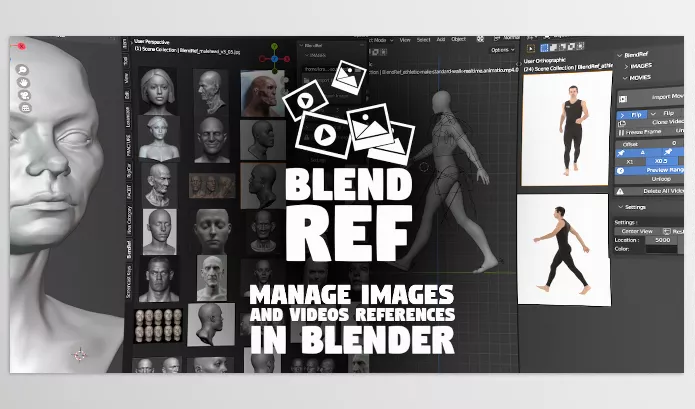
Task: Click the Unloop button
Action: point(650,179)
